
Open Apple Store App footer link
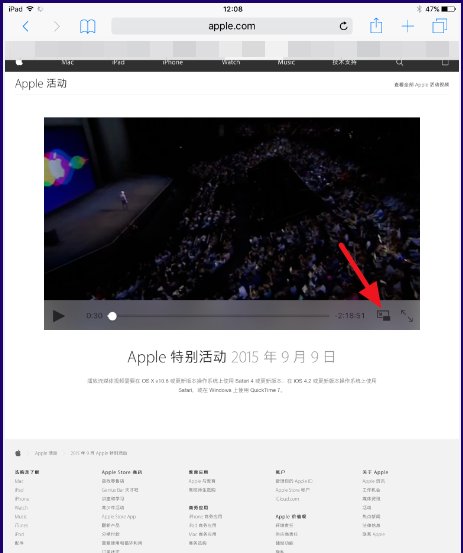119,516
